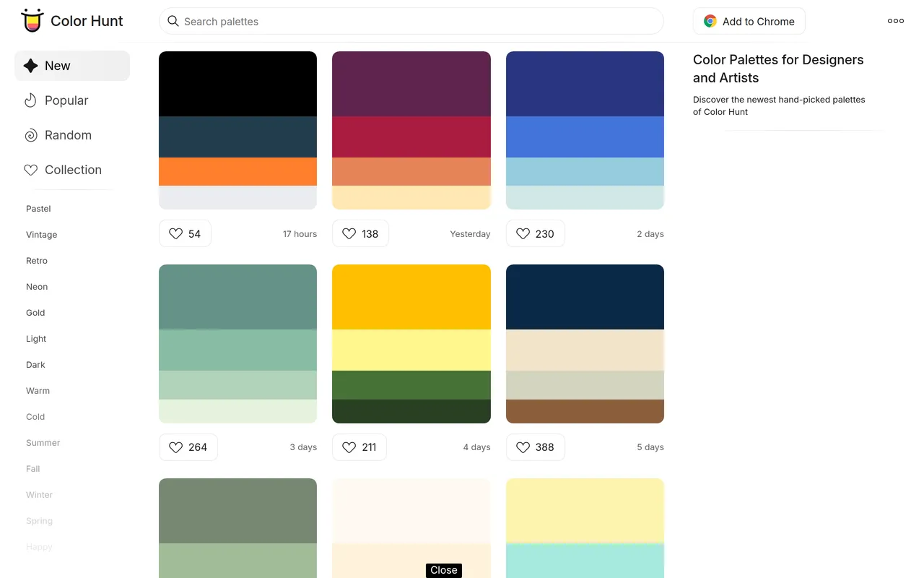924x578 pixels.
Task: Click the heart icon beside Collection
Action: point(30,170)
